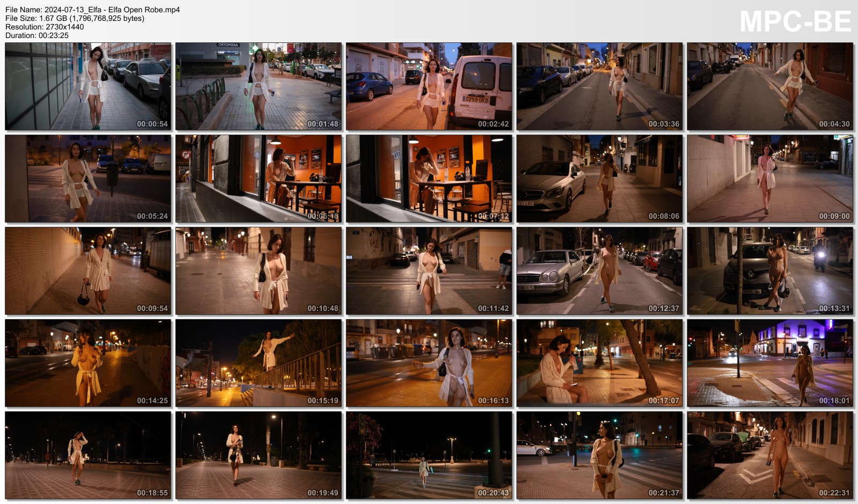This screenshot has width=858, height=504.
Task: Open thumbnail with time 00:20:43
Action: click(429, 455)
